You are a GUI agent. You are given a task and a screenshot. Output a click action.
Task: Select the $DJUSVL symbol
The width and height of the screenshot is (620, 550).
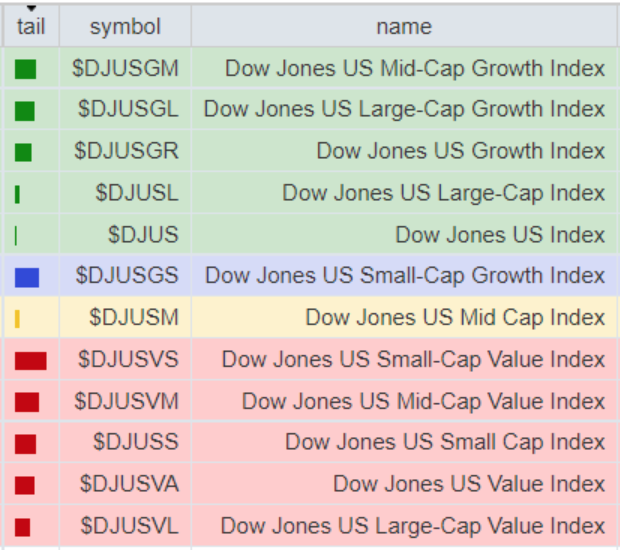[129, 526]
